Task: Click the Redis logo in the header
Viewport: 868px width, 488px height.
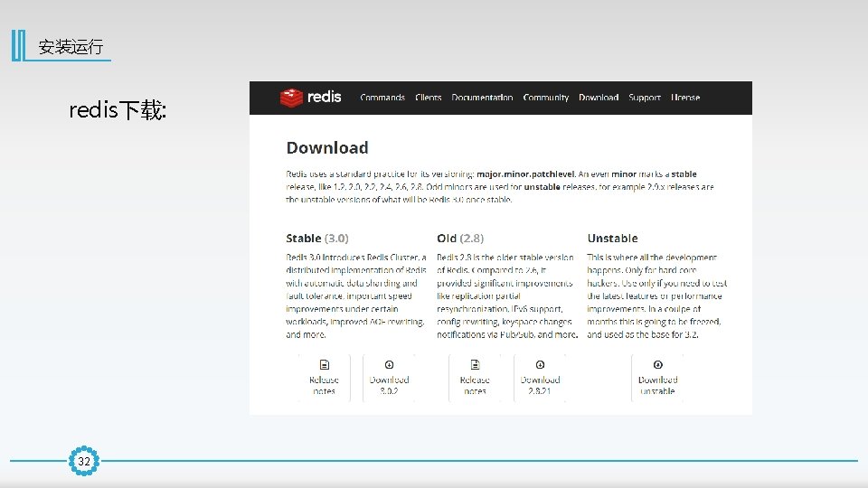Action: (310, 98)
